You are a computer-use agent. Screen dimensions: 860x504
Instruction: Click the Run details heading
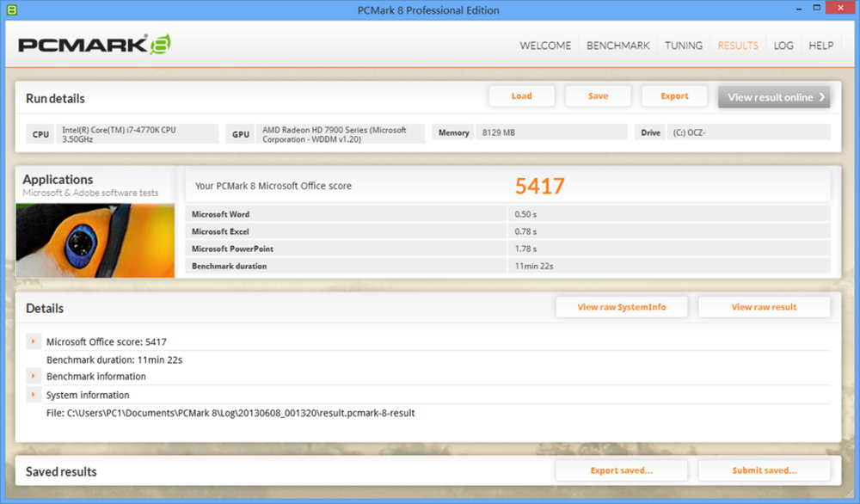coord(55,99)
